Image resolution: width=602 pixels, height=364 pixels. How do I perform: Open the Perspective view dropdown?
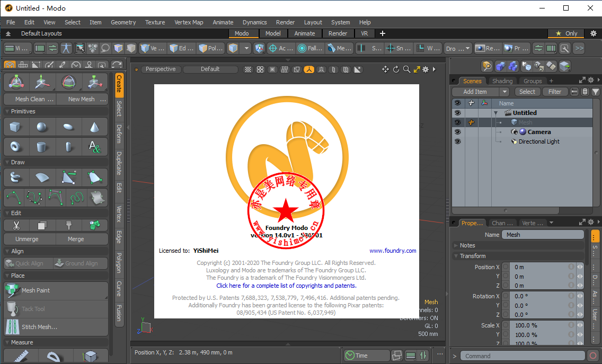[x=161, y=69]
